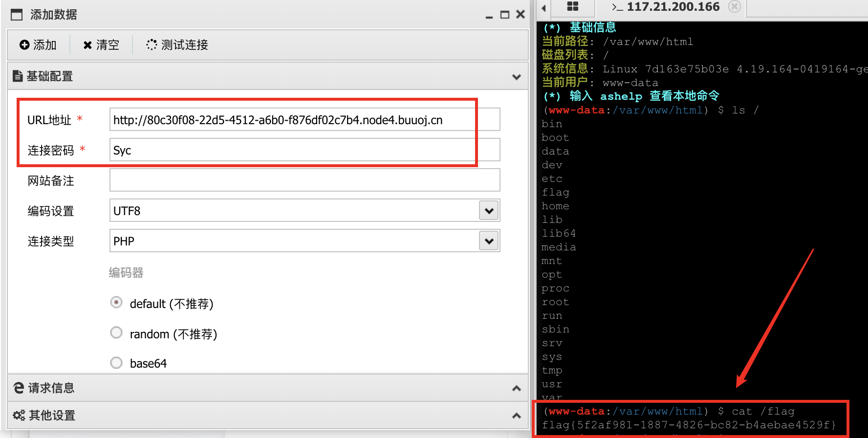Click the 其他设置 section header text
868x438 pixels.
pos(52,416)
